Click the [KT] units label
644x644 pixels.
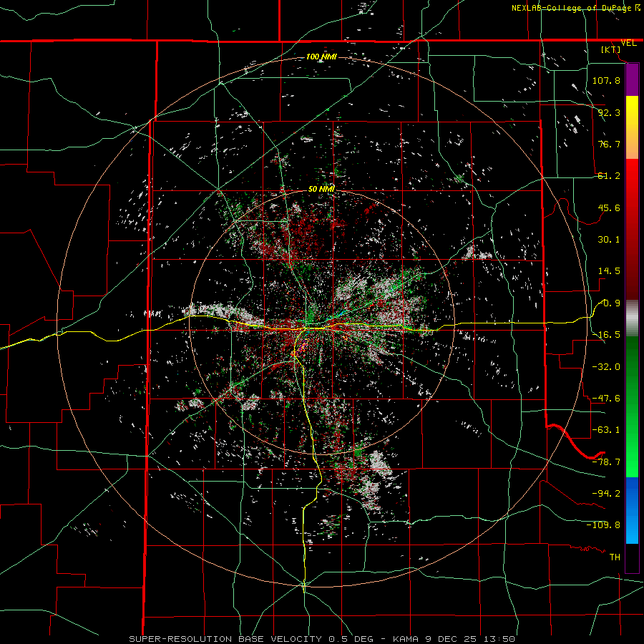[611, 49]
